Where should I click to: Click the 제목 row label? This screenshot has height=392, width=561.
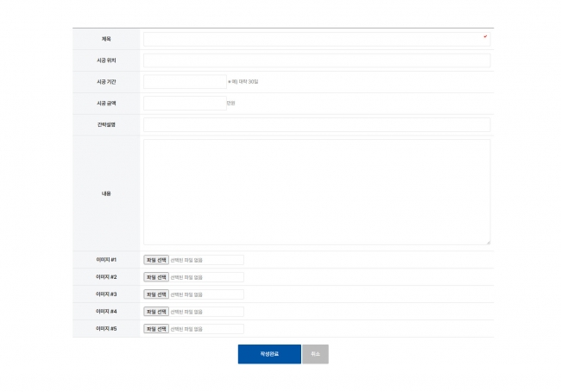coord(106,39)
